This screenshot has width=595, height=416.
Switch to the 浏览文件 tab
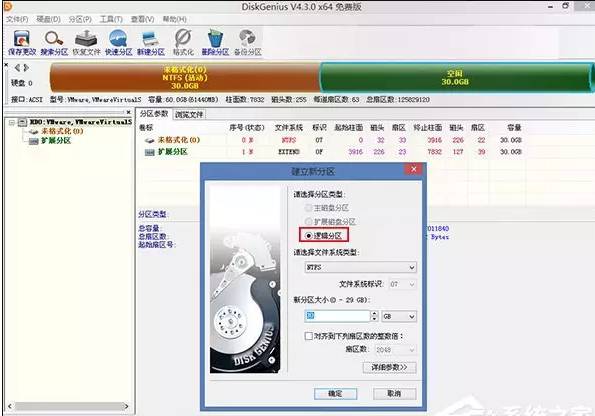tap(189, 114)
